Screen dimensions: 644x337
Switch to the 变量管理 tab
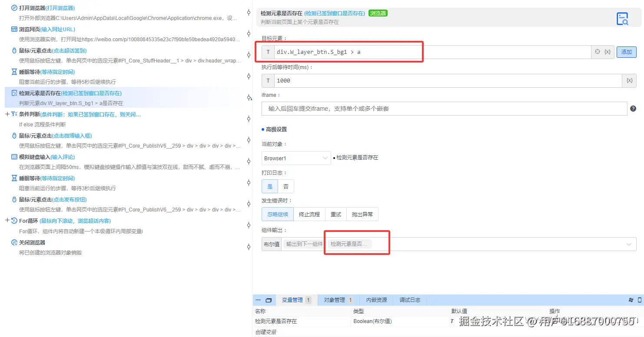click(x=296, y=300)
